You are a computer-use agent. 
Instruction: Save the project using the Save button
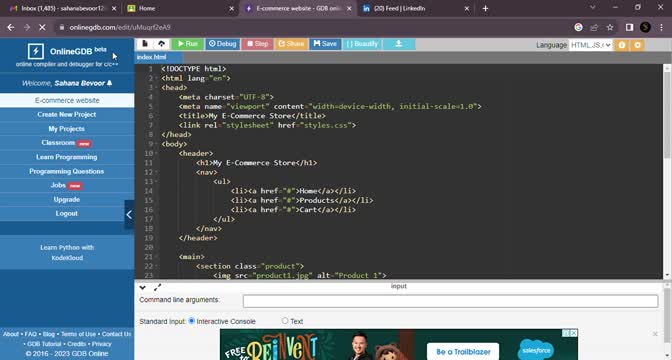325,44
